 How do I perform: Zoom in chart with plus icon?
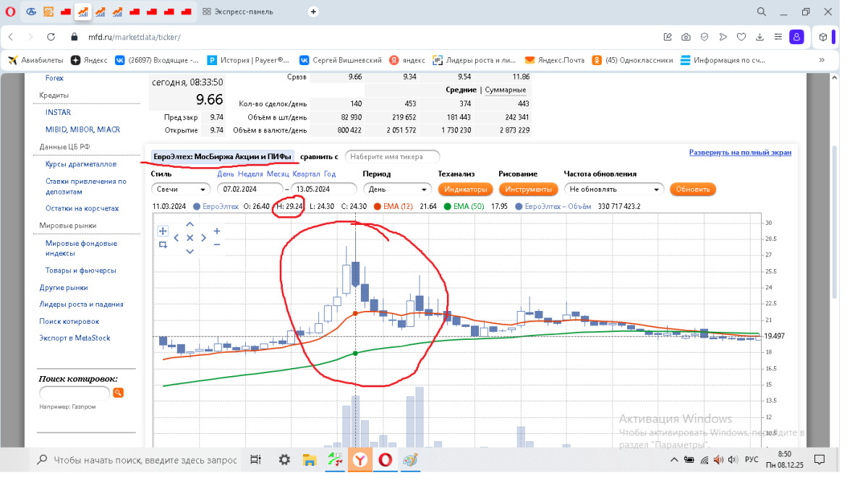[x=217, y=231]
